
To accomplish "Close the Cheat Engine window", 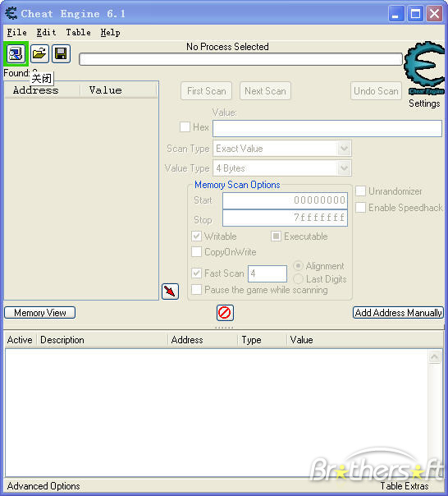I will click(434, 14).
